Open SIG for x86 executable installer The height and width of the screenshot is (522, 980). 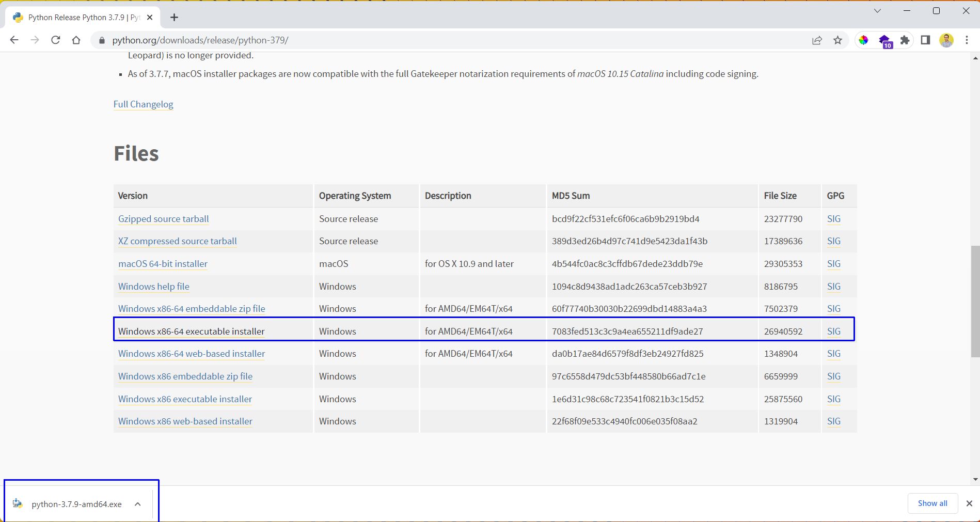[834, 399]
